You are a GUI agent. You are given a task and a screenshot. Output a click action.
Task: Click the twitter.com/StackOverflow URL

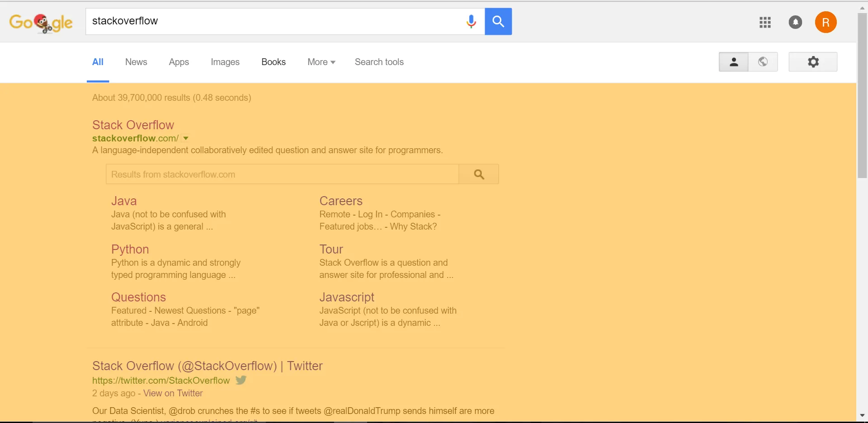pos(161,381)
